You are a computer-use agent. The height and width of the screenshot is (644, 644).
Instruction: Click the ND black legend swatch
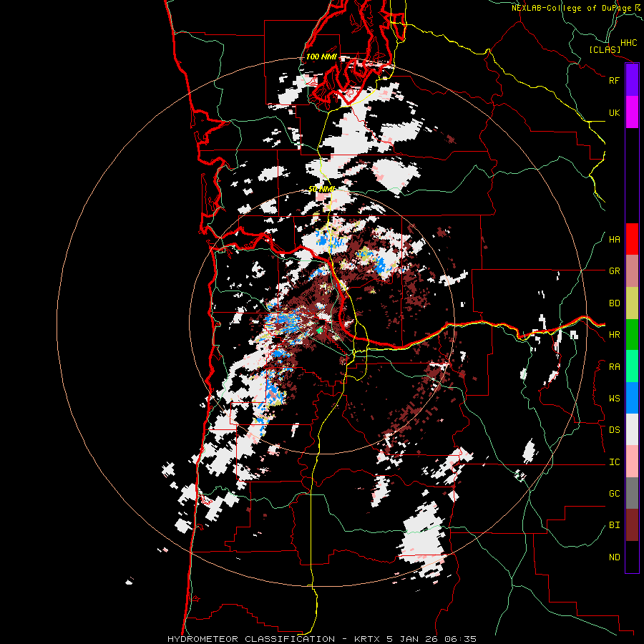click(632, 557)
